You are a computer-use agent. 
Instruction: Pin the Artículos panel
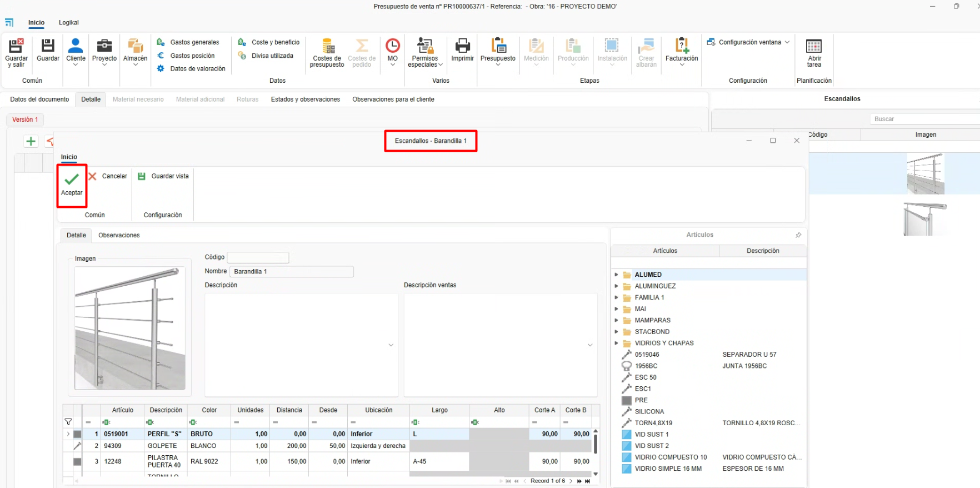tap(798, 235)
